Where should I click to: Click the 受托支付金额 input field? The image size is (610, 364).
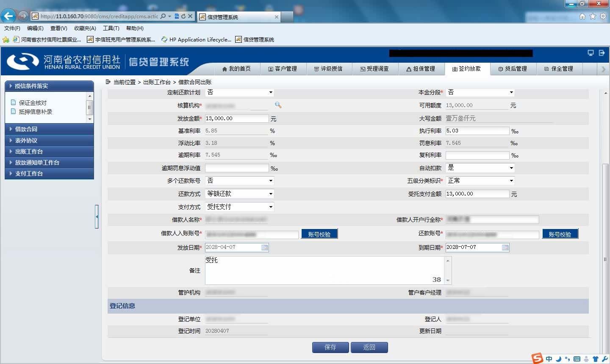coord(477,194)
